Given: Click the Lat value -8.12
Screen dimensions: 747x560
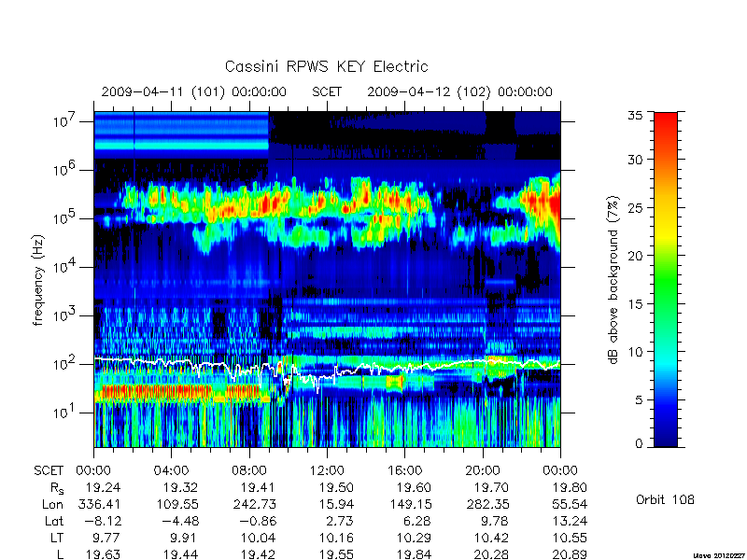Looking at the screenshot, I should (103, 521).
